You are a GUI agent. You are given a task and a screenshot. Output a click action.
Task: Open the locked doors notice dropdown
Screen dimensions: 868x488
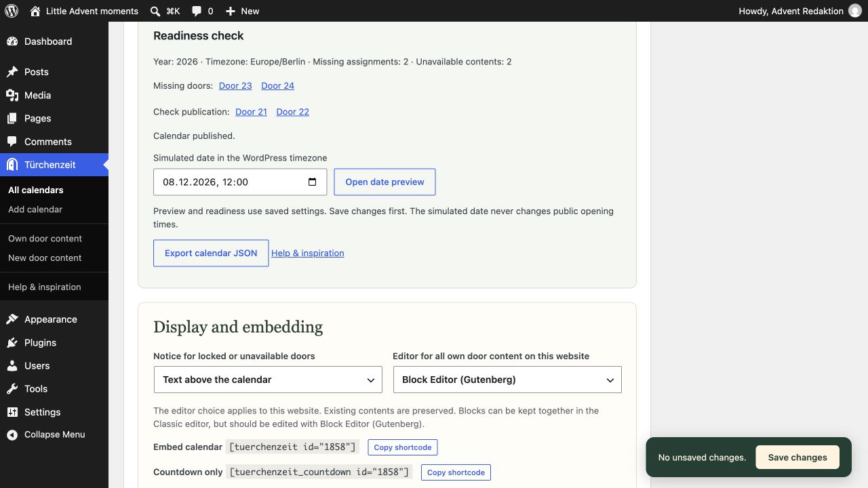click(268, 380)
